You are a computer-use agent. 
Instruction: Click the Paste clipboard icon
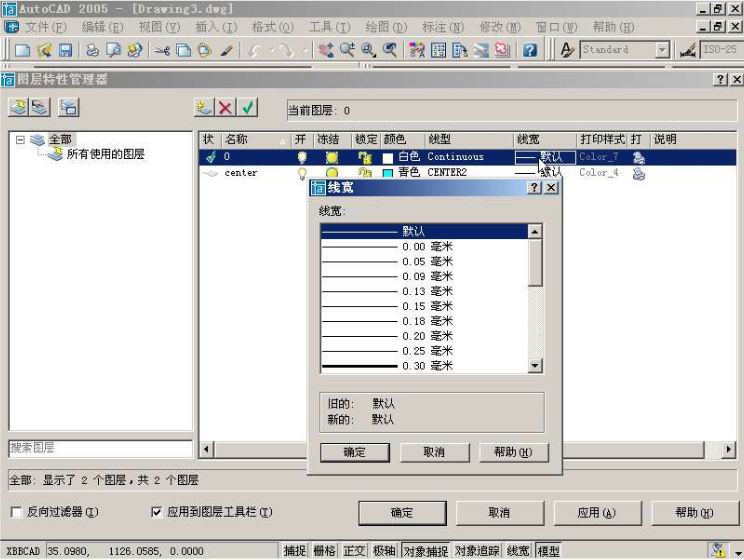point(205,49)
